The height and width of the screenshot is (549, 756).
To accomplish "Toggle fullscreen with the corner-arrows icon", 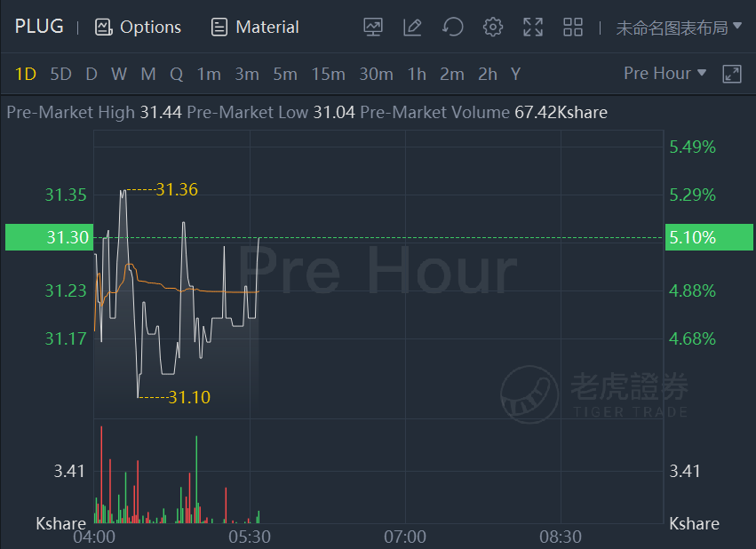I will click(x=533, y=27).
